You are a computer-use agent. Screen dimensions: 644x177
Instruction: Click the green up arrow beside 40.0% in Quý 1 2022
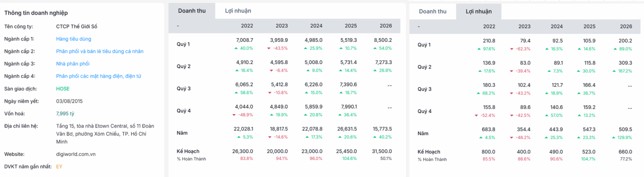click(236, 48)
